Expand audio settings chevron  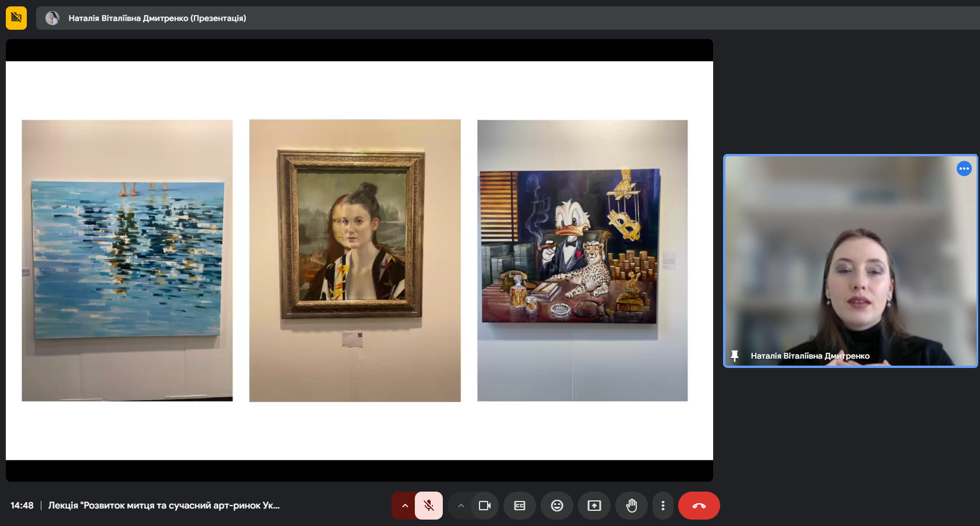click(404, 506)
